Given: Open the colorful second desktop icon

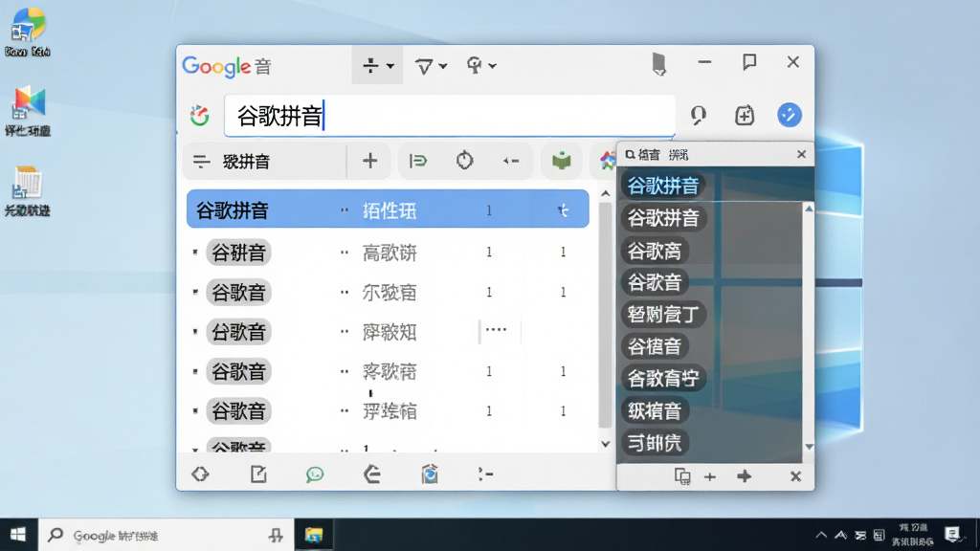Looking at the screenshot, I should 28,111.
